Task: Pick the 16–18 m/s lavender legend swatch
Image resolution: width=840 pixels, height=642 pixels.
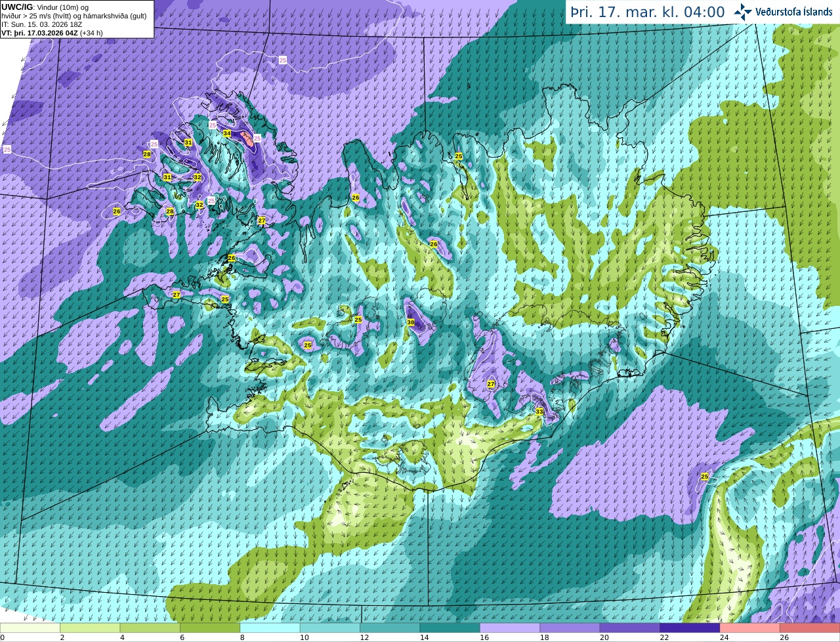Action: coord(510,628)
